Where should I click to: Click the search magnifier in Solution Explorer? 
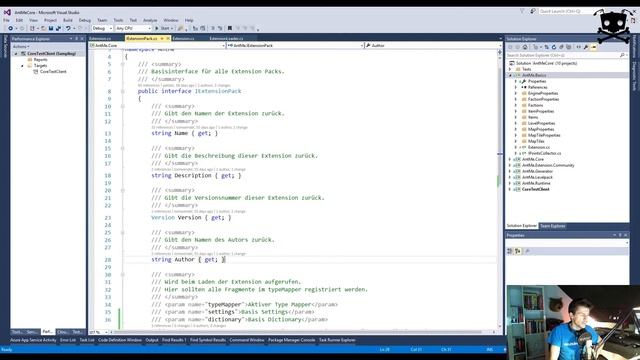tap(622, 55)
